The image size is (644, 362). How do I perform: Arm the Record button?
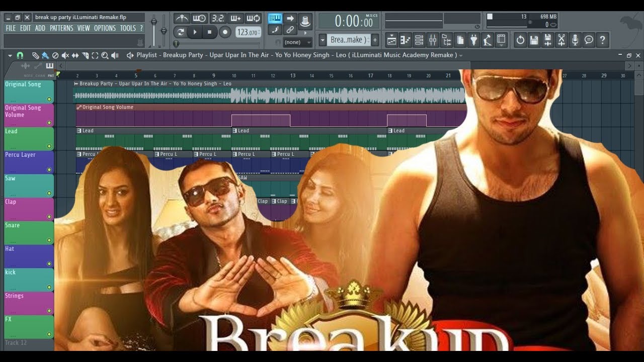point(225,32)
